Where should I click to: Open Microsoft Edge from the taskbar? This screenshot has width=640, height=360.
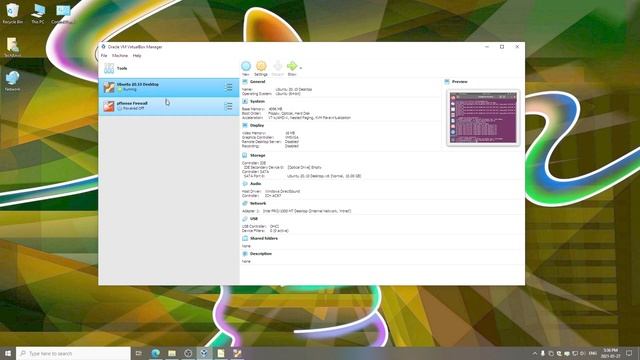click(x=156, y=353)
